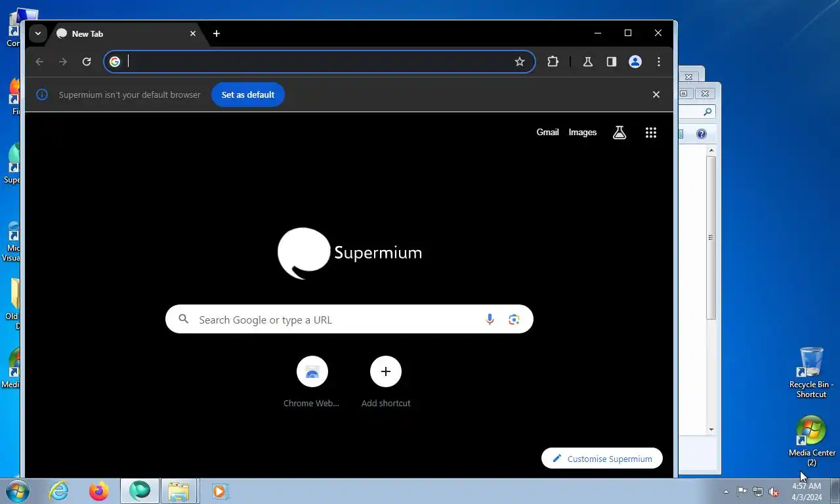
Task: Click the info icon in infobar
Action: (42, 94)
